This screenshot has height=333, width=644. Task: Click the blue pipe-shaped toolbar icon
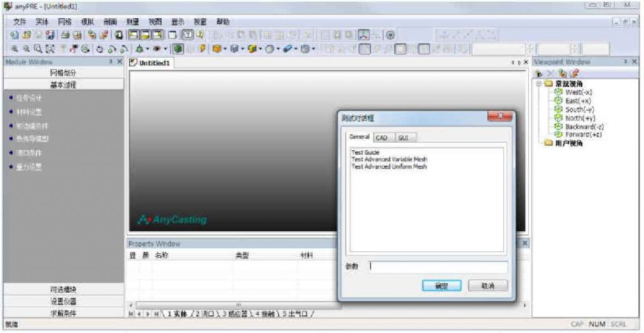(x=287, y=48)
